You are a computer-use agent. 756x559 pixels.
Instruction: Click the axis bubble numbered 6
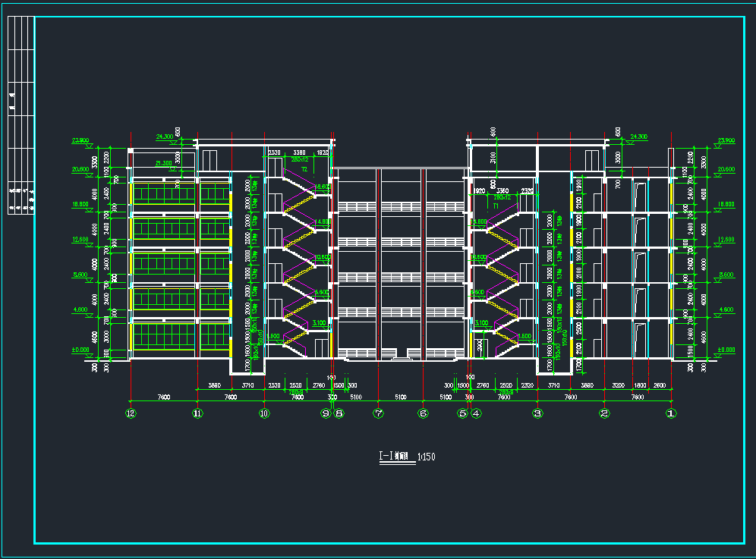click(423, 413)
